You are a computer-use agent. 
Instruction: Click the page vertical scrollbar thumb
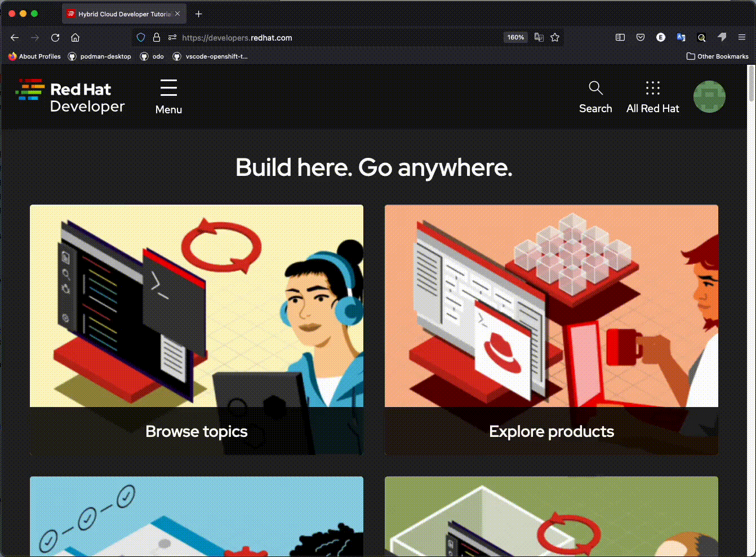tap(751, 83)
